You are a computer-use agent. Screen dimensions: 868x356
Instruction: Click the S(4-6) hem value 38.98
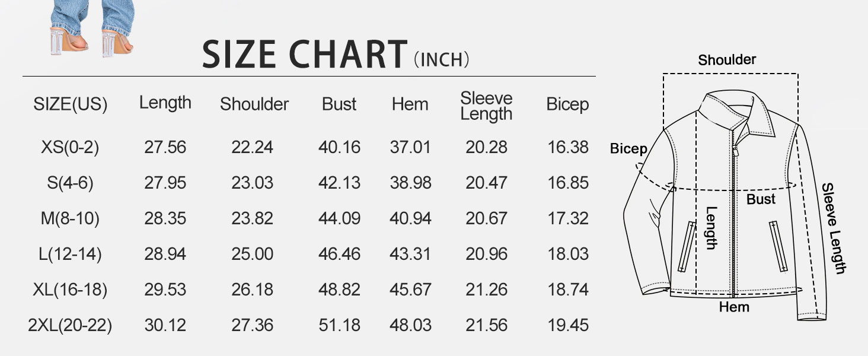click(410, 183)
